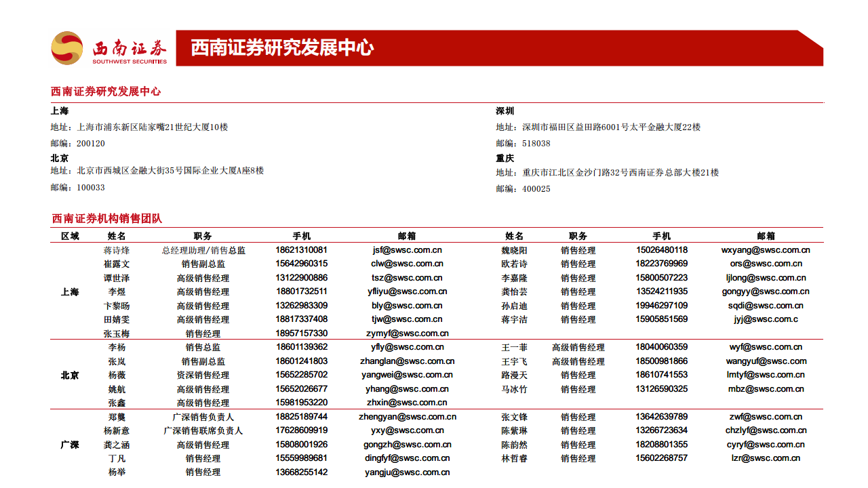Click the title cell 广深销售负责人

[x=203, y=417]
